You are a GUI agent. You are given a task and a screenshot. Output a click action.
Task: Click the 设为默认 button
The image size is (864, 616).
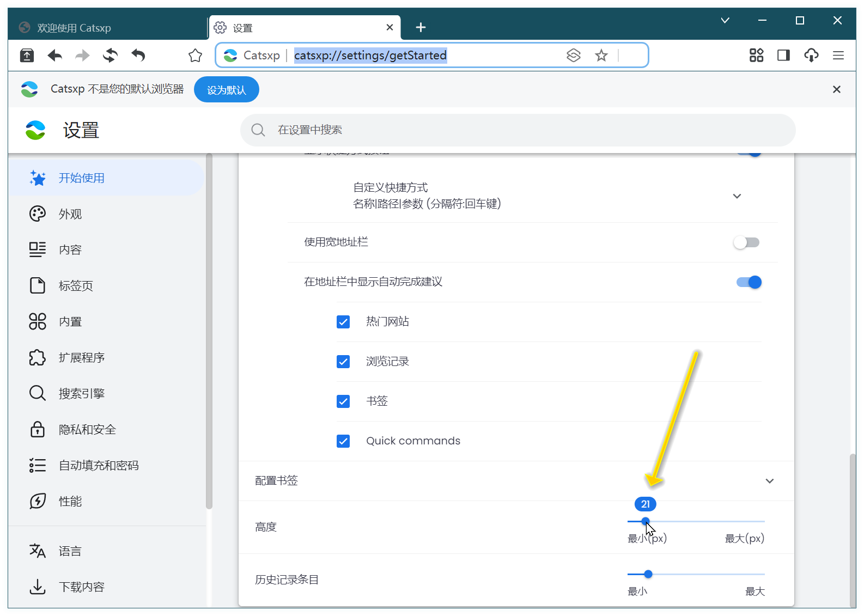pyautogui.click(x=227, y=90)
